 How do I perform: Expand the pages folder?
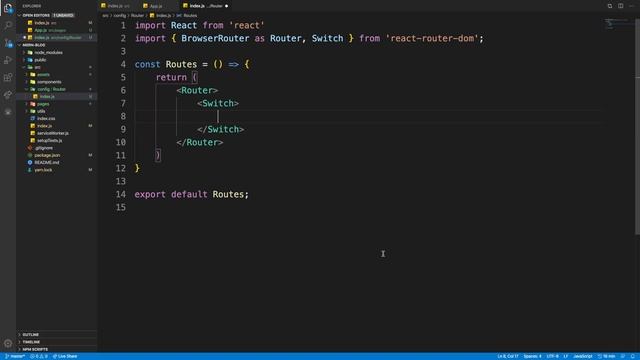43,104
